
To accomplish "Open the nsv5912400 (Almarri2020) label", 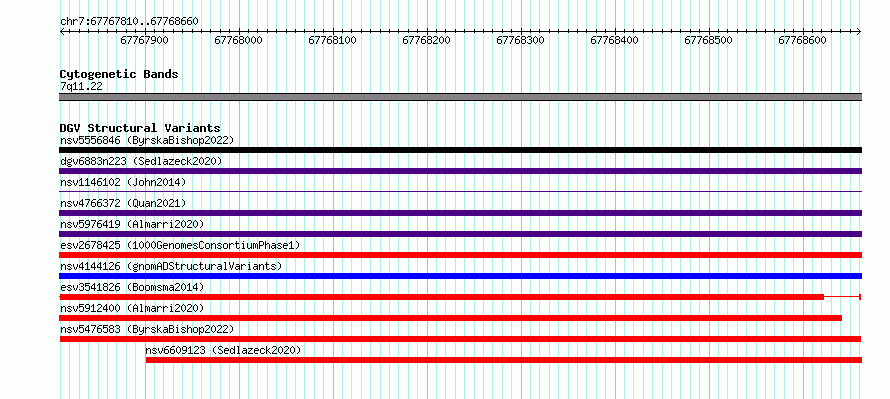I will [x=132, y=308].
